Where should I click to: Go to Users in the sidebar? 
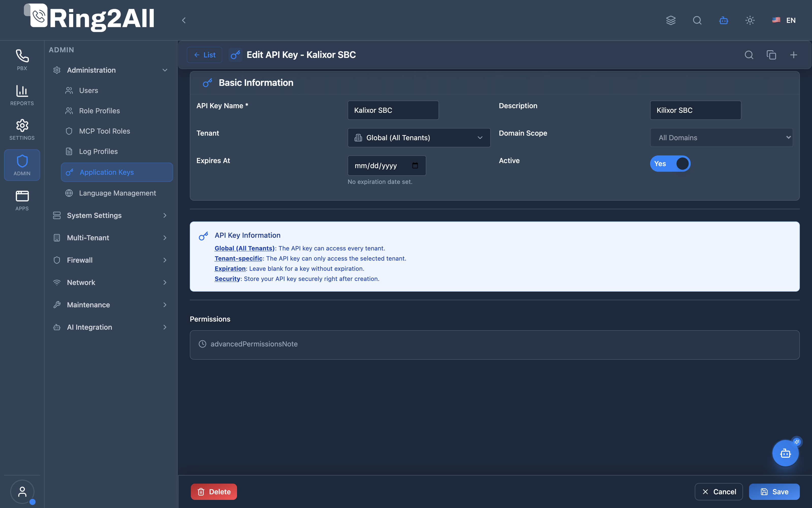click(x=117, y=90)
